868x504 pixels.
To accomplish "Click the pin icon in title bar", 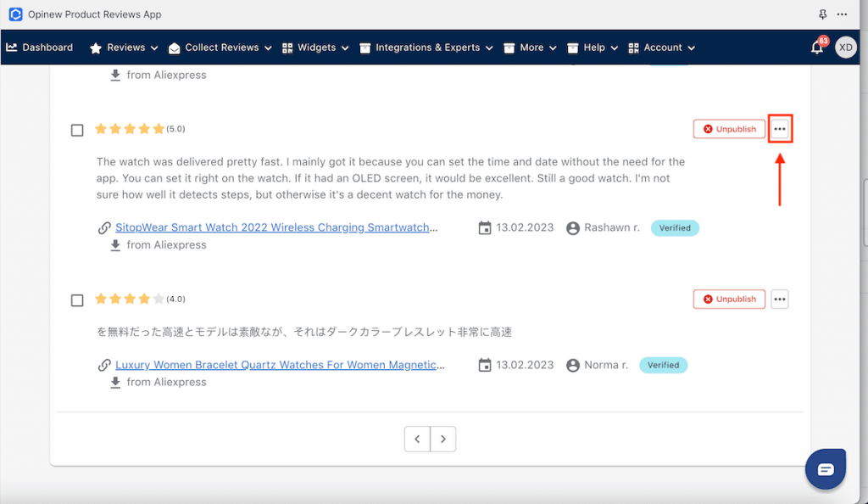I will (822, 14).
